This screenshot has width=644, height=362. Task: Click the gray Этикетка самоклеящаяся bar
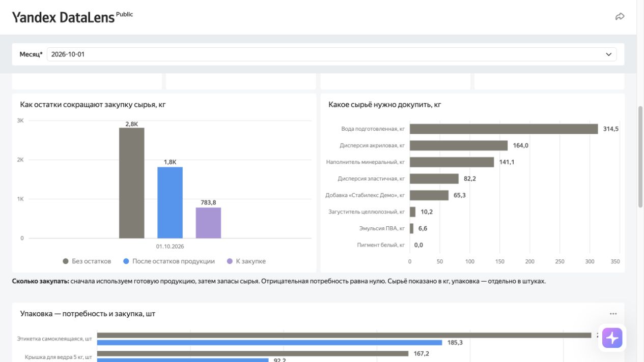344,335
